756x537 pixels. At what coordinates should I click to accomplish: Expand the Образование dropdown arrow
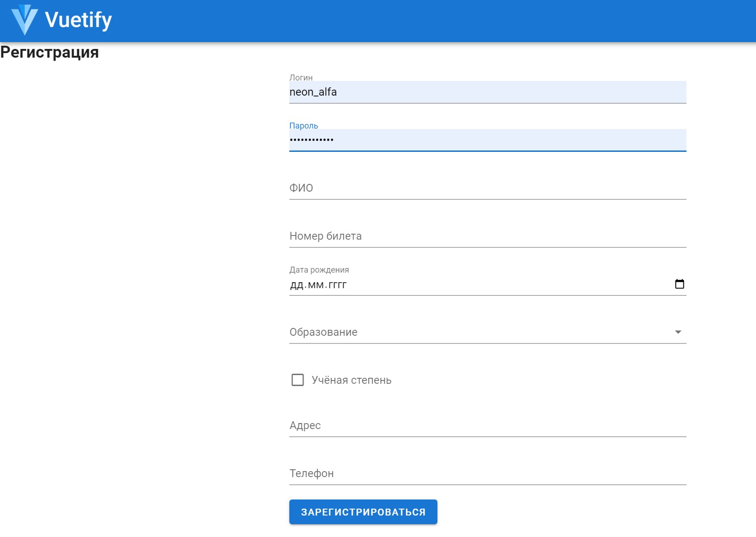pos(678,332)
